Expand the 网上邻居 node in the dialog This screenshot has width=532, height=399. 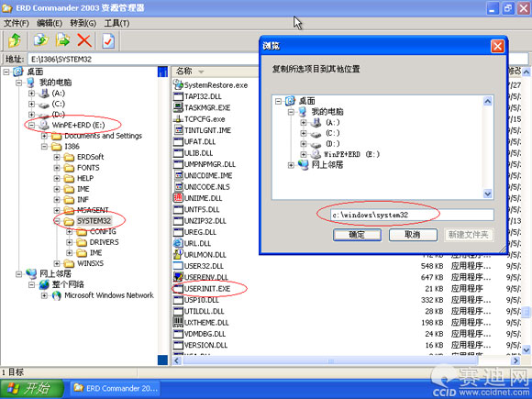click(x=291, y=165)
